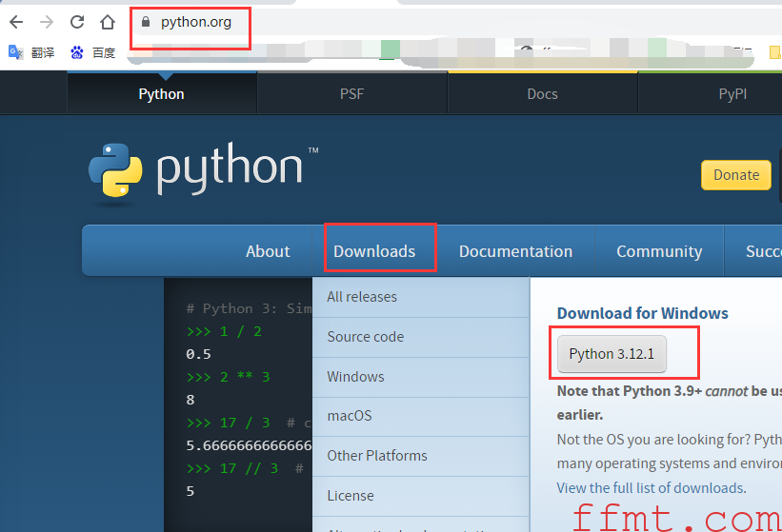Screen dimensions: 782x532
Task: Choose License in Downloads menu
Action: pos(421,496)
